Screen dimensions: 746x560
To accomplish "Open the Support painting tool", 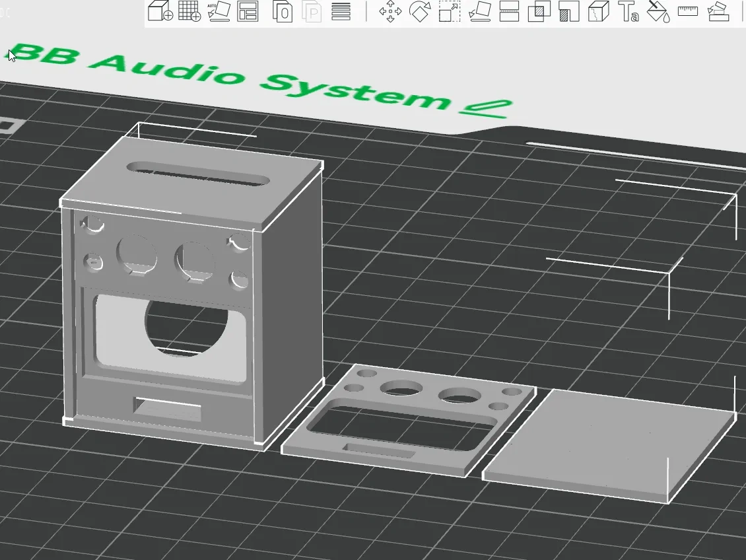I will (x=569, y=11).
